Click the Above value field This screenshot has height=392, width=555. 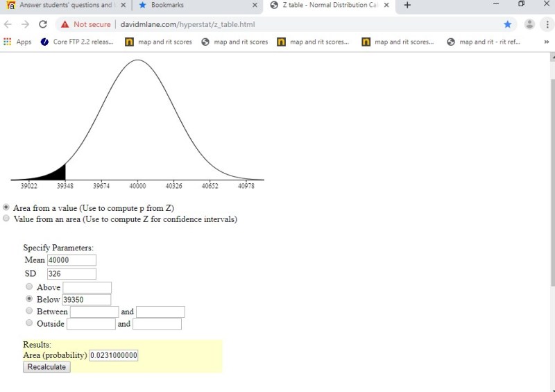point(87,287)
